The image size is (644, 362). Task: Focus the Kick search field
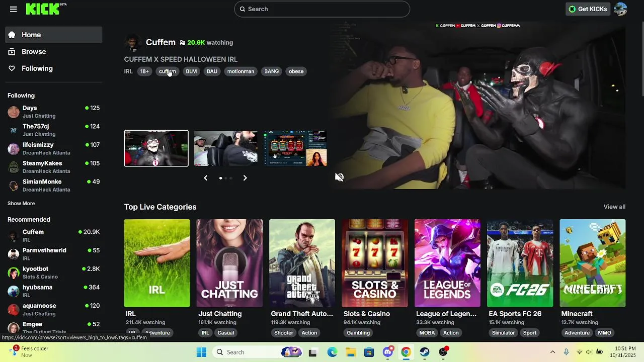322,9
